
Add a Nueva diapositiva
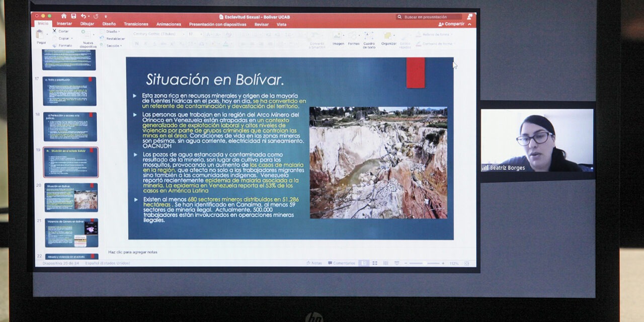pos(88,39)
